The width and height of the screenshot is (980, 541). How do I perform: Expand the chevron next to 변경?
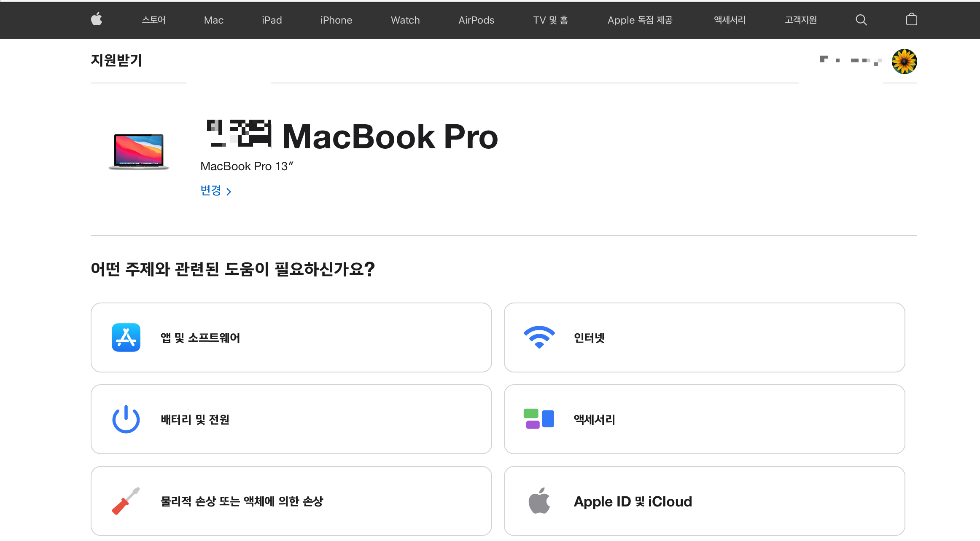point(229,191)
